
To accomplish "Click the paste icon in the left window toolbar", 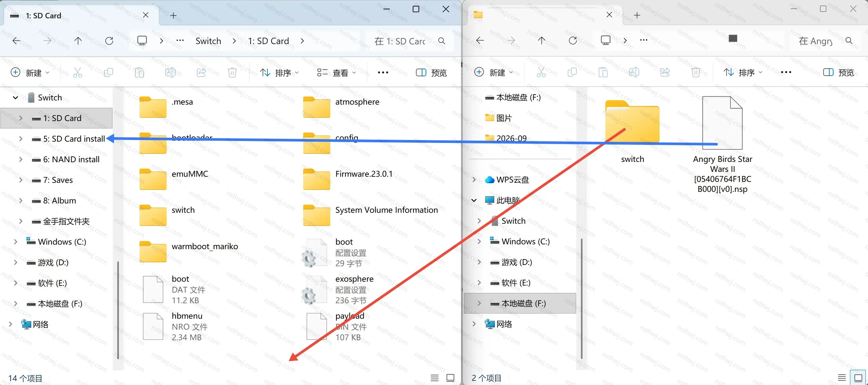I will [139, 72].
